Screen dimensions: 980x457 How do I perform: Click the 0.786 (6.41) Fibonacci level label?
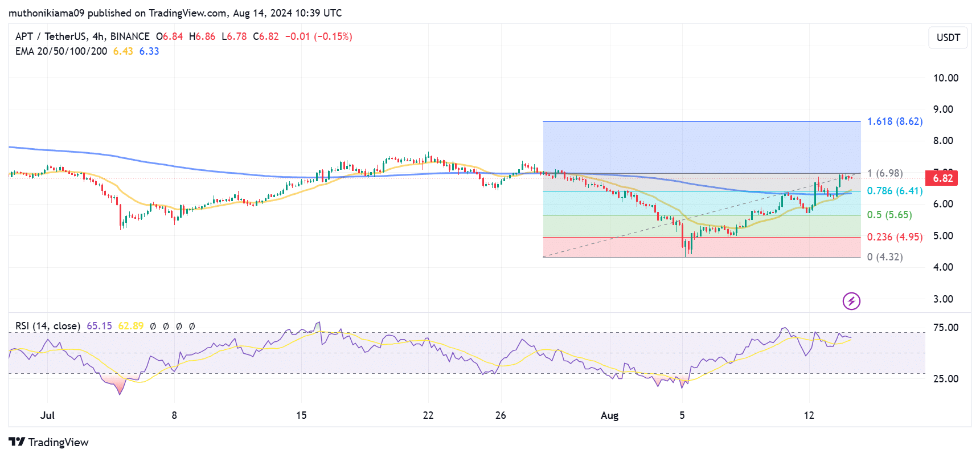[x=895, y=191]
